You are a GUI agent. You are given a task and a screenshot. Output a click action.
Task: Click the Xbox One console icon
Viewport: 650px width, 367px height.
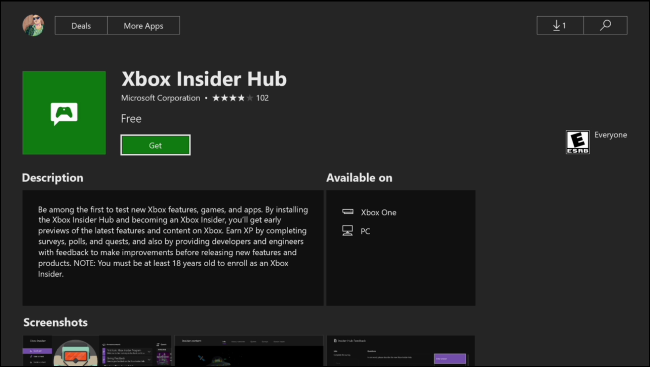point(348,212)
